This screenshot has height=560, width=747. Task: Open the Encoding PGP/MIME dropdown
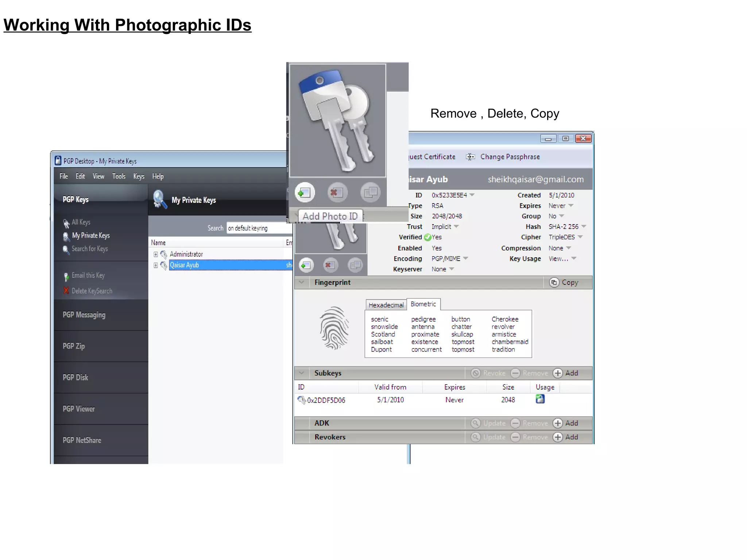465,258
